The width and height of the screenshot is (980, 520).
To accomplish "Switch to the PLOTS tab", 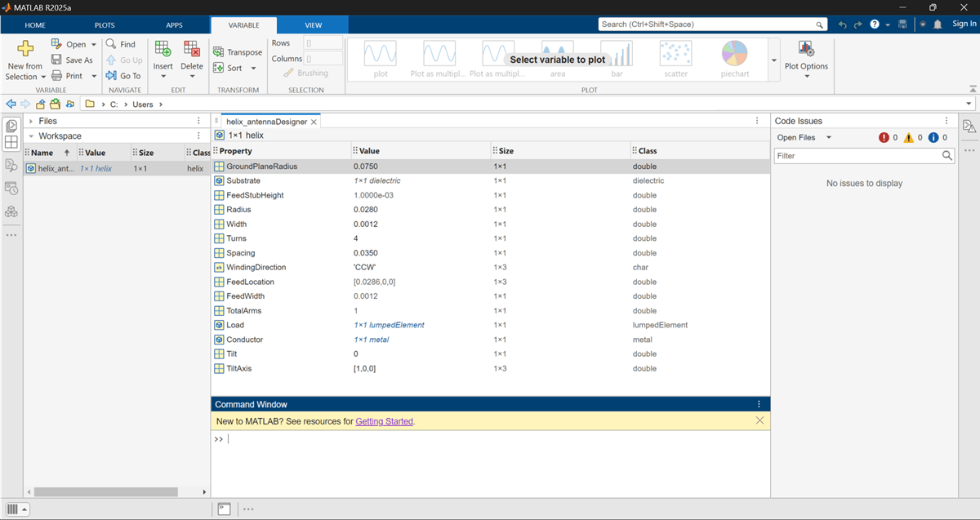I will [105, 25].
